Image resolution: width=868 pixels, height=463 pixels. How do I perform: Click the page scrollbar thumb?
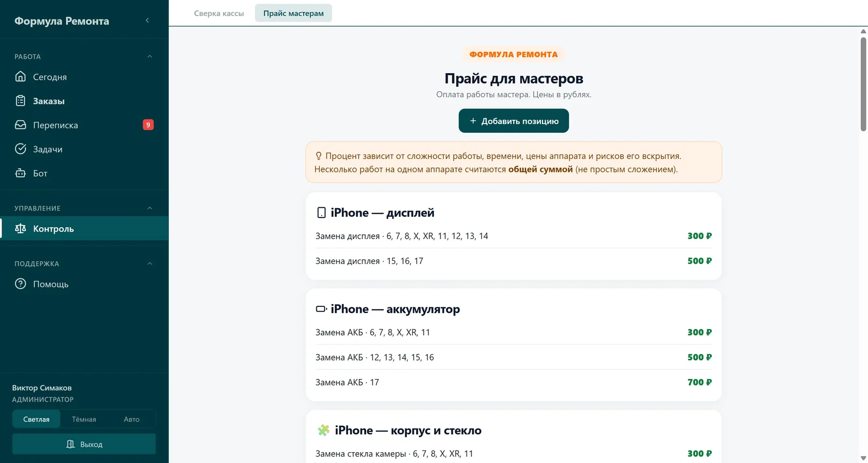[x=863, y=84]
